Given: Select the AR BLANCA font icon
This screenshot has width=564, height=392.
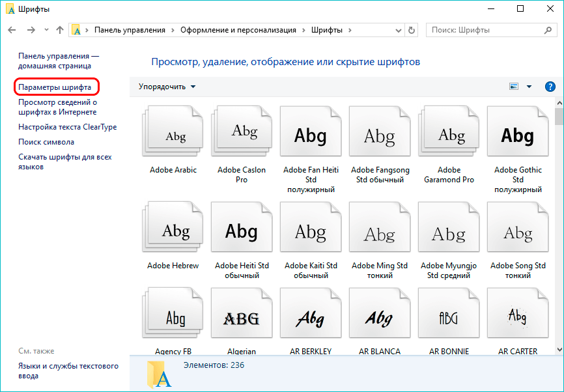Looking at the screenshot, I should coord(380,313).
